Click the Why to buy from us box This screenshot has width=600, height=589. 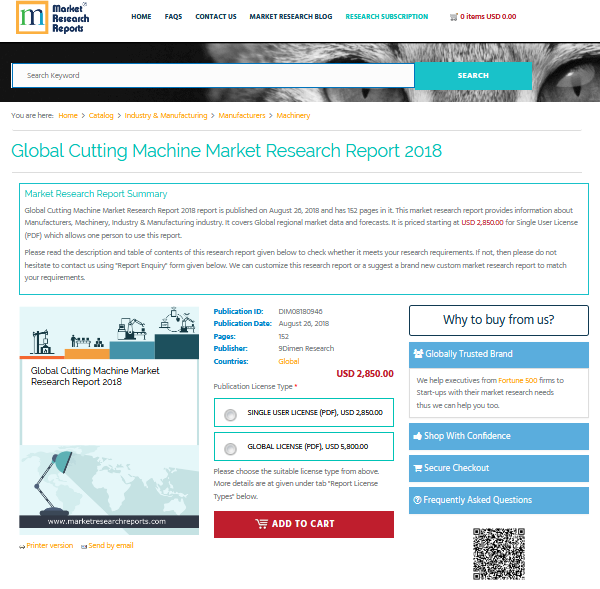click(x=499, y=320)
